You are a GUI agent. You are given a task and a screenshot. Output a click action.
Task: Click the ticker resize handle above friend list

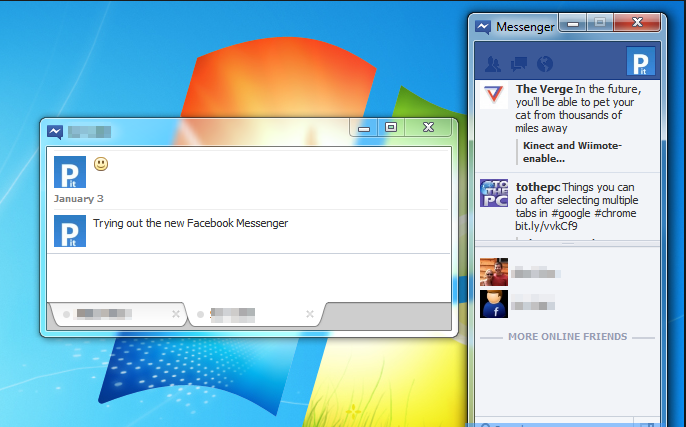point(567,244)
